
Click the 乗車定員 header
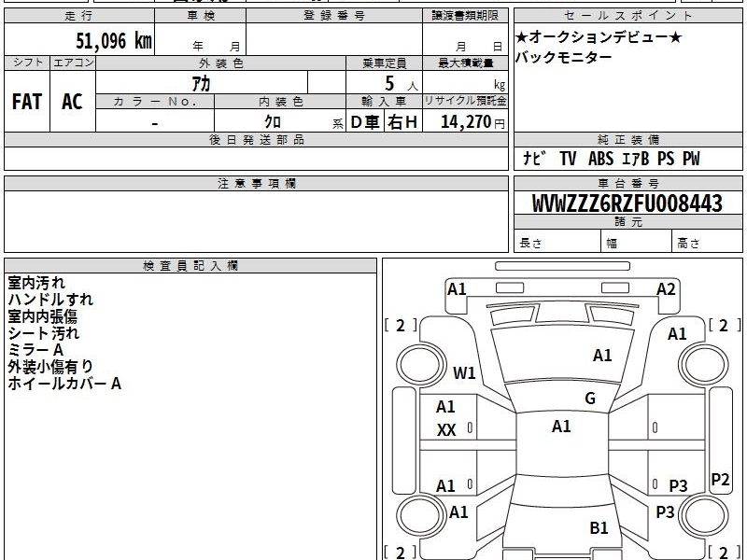(x=384, y=63)
